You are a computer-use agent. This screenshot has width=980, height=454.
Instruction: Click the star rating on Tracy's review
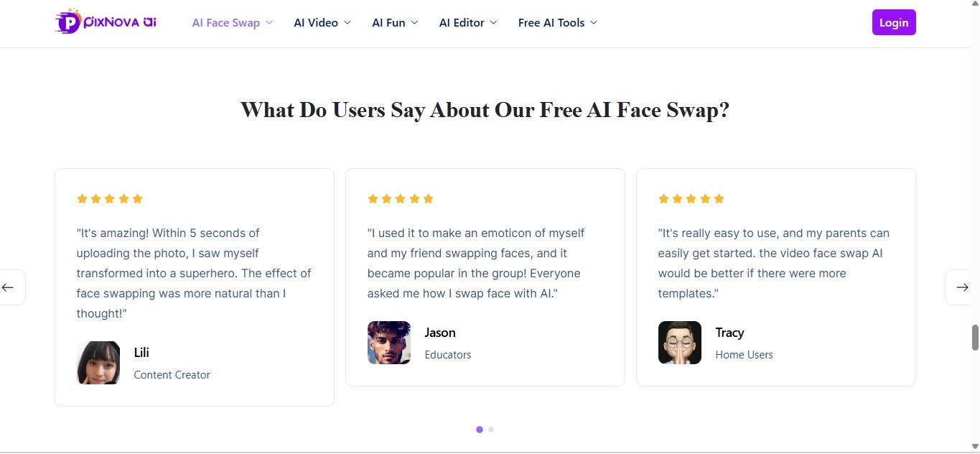[691, 199]
